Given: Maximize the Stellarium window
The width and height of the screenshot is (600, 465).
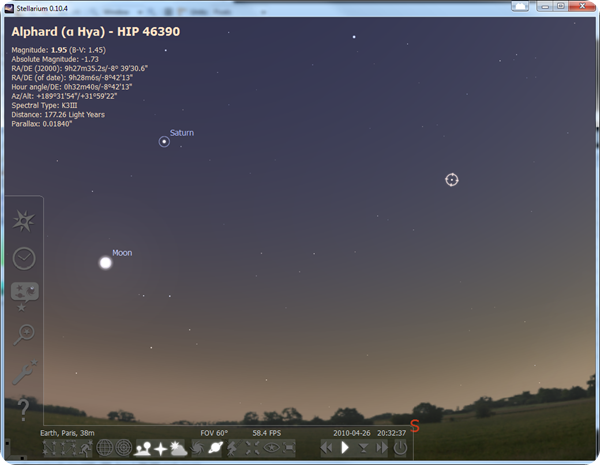Looking at the screenshot, I should (x=561, y=6).
